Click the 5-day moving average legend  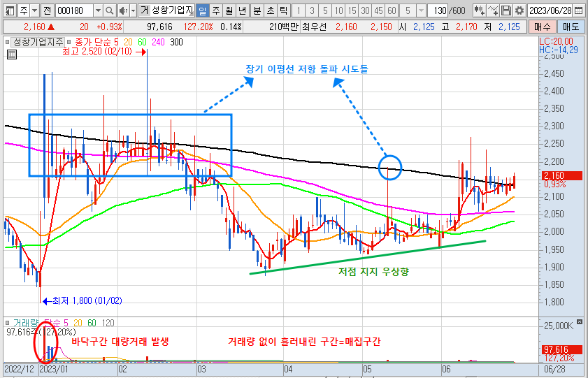pos(116,42)
